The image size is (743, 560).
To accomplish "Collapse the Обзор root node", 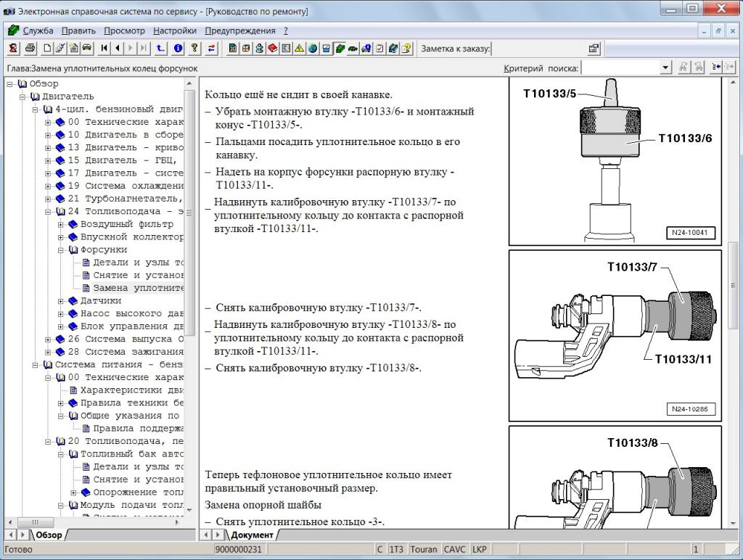I will point(10,84).
